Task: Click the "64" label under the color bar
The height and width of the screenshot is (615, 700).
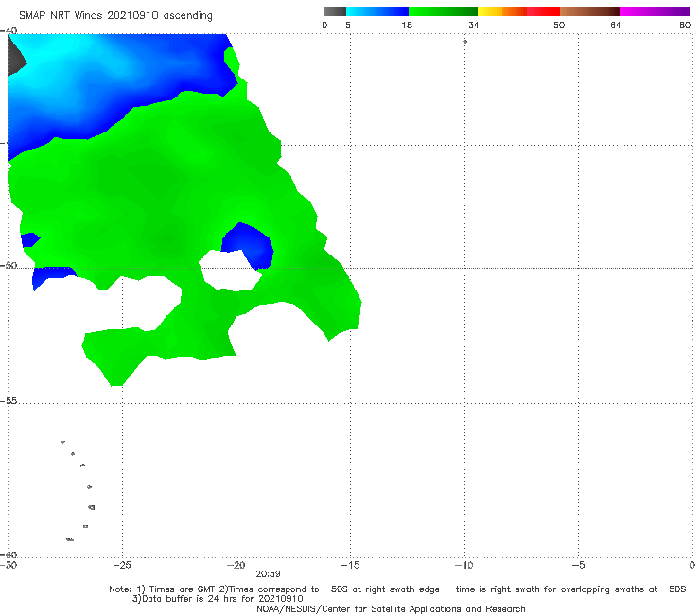Action: tap(616, 25)
